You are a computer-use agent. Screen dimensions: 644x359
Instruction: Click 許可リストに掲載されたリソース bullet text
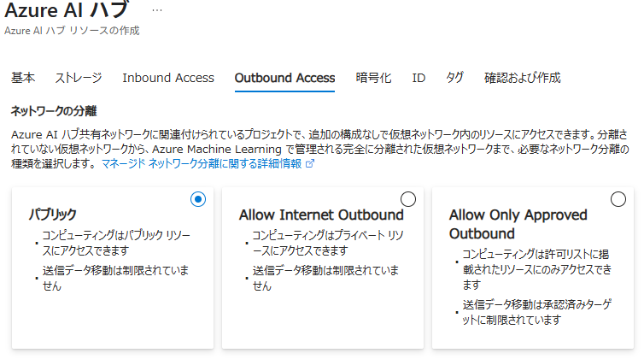click(536, 269)
